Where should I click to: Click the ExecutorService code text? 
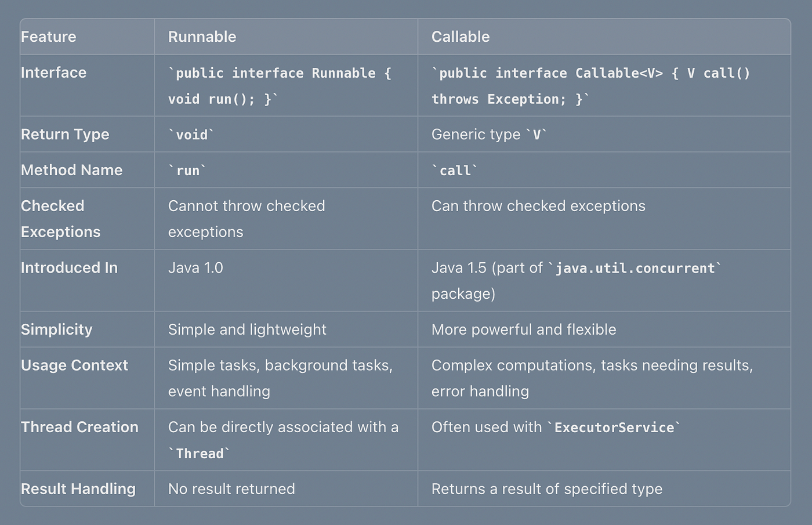[x=614, y=428]
